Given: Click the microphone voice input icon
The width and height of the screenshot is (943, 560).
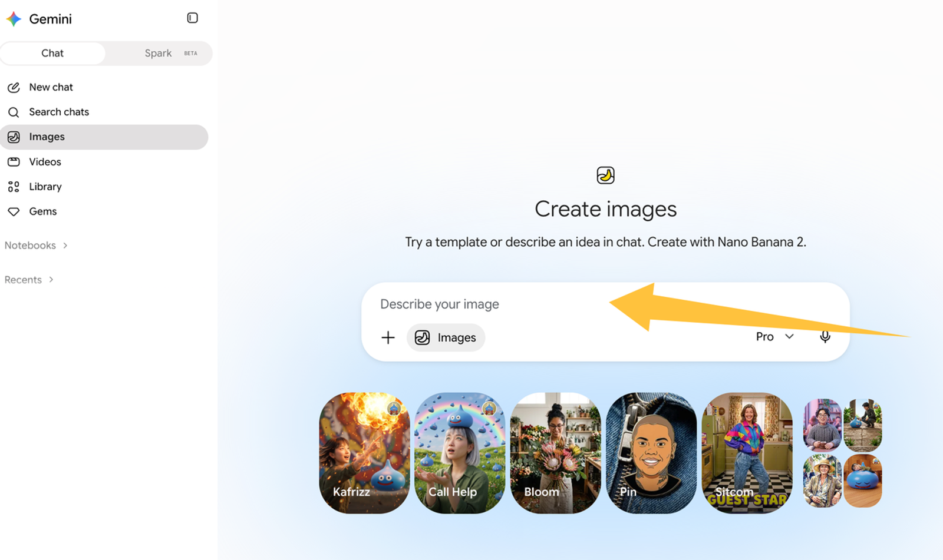Looking at the screenshot, I should 825,337.
